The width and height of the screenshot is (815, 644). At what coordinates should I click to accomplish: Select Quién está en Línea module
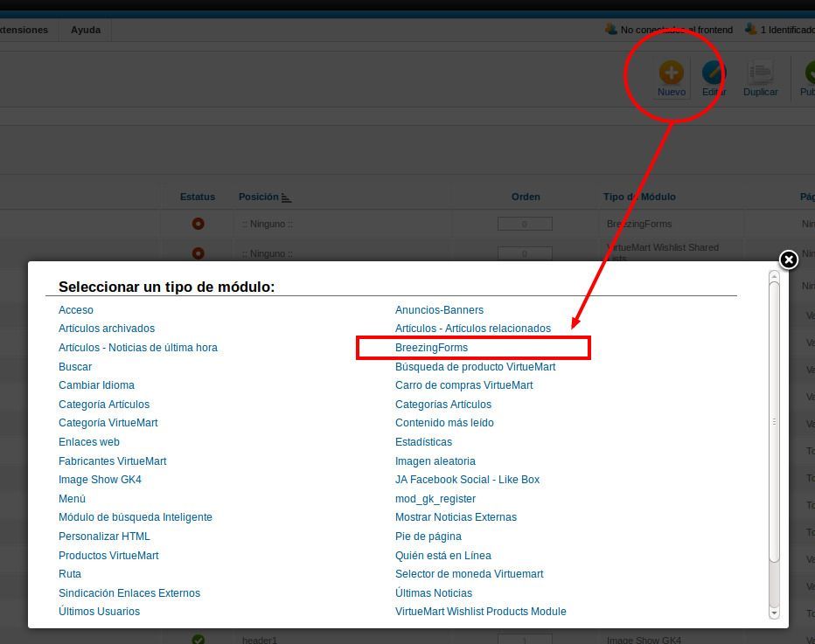pyautogui.click(x=442, y=556)
